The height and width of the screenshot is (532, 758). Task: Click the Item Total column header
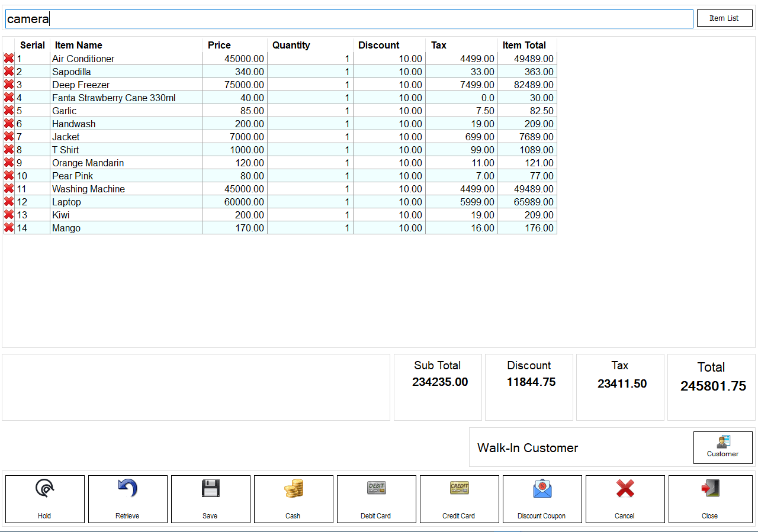[x=528, y=45]
